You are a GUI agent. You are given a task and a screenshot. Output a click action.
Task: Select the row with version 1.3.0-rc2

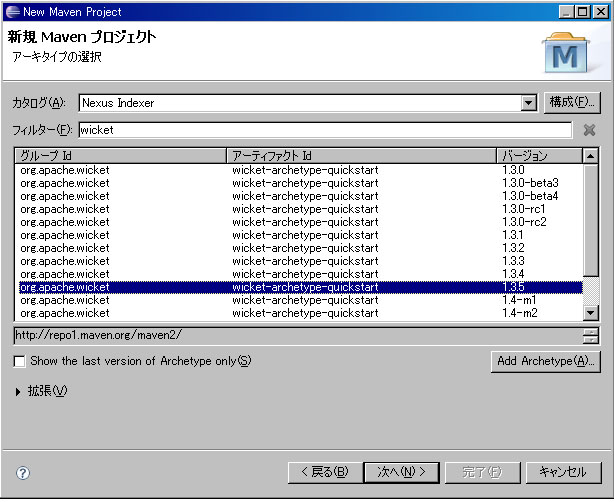(x=299, y=222)
